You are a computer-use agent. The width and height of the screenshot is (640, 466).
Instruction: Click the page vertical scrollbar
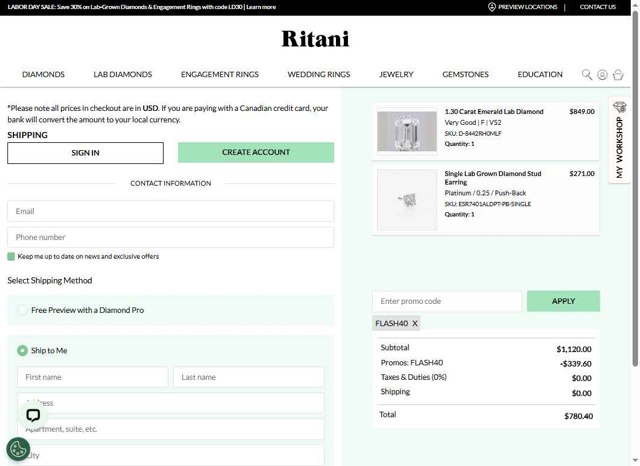click(x=635, y=188)
